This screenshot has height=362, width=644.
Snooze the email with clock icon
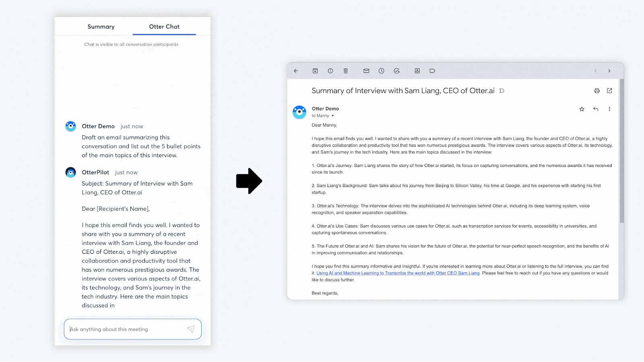(381, 71)
